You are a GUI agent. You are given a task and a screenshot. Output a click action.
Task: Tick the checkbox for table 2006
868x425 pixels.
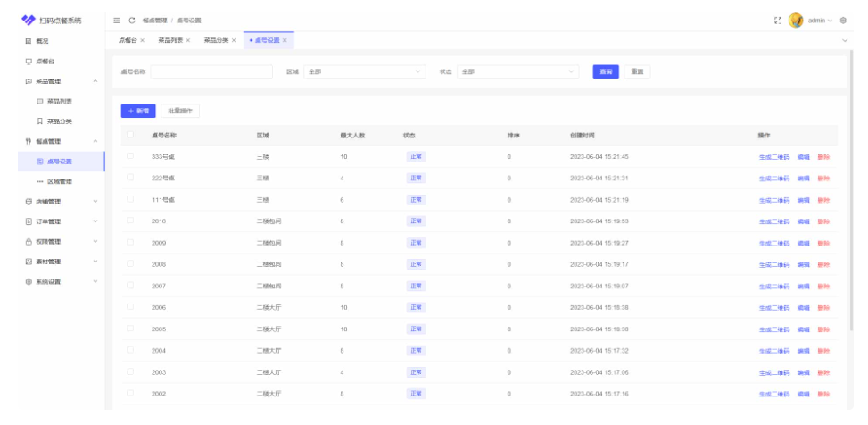pos(130,307)
